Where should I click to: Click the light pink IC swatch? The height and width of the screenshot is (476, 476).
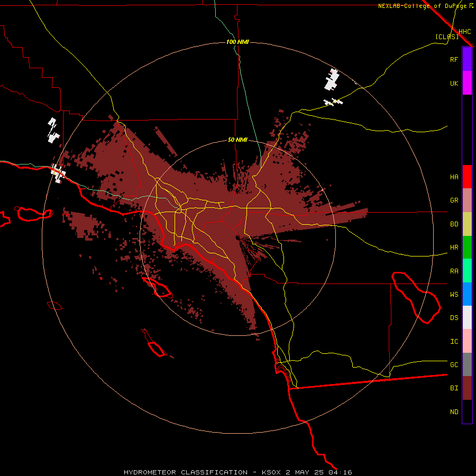point(467,341)
